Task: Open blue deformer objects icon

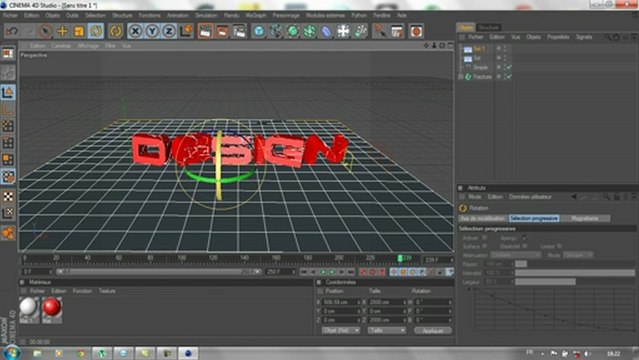Action: (326, 31)
